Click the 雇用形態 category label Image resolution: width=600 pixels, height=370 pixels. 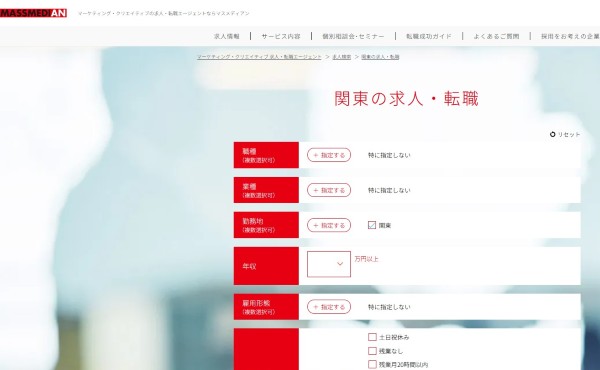pyautogui.click(x=266, y=307)
